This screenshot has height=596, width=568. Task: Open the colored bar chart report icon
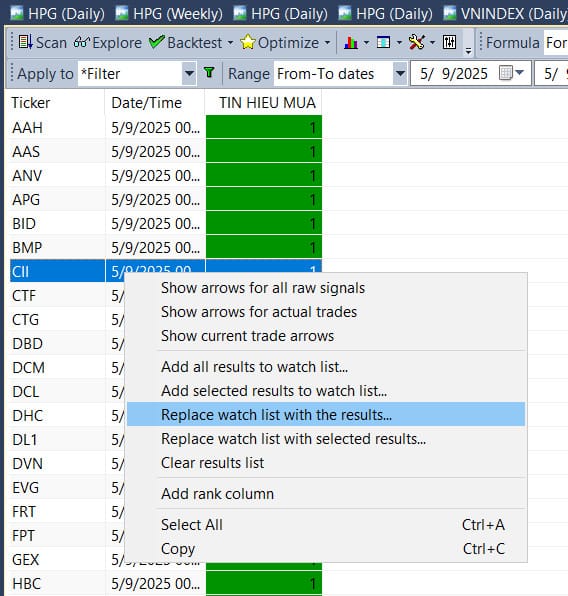click(351, 43)
